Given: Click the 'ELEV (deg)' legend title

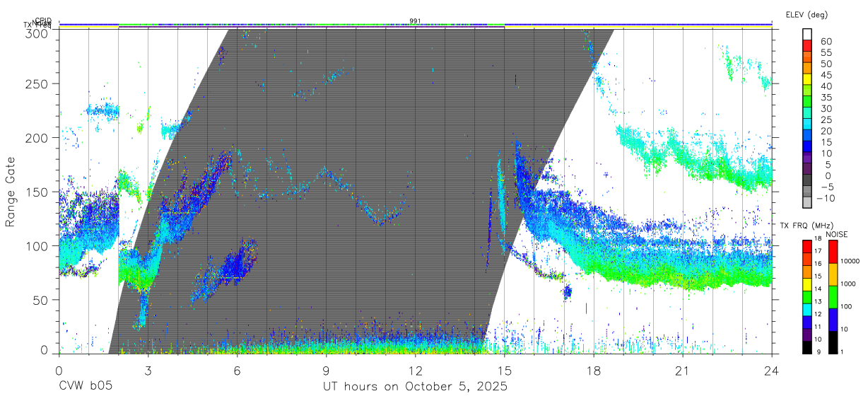Looking at the screenshot, I should 807,14.
